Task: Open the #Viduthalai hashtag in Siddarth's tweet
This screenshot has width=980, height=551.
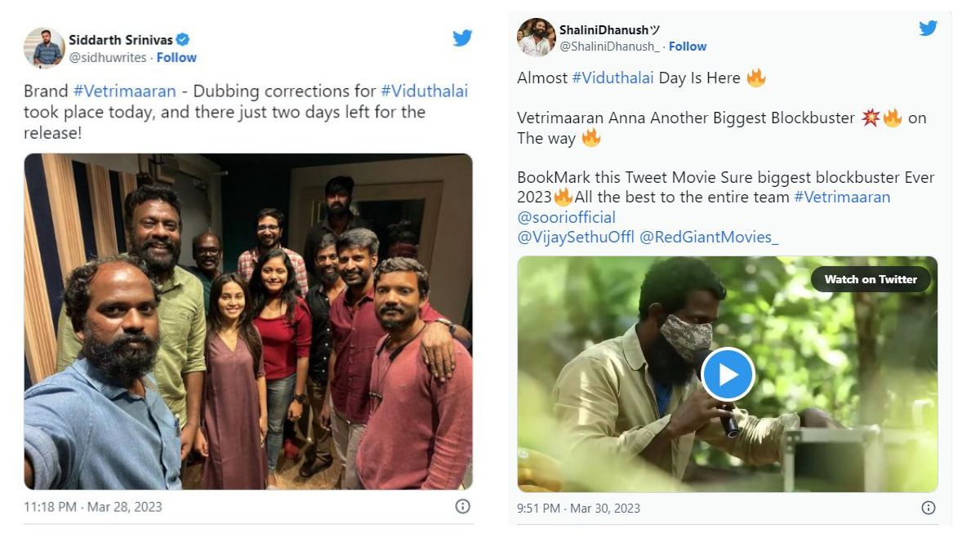Action: [x=424, y=91]
